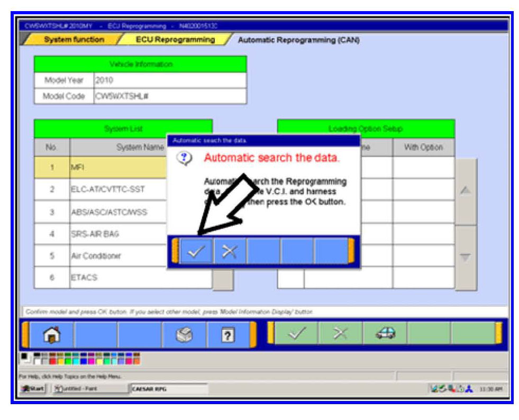The width and height of the screenshot is (519, 420).
Task: Switch to the System function tab
Action: [x=74, y=40]
